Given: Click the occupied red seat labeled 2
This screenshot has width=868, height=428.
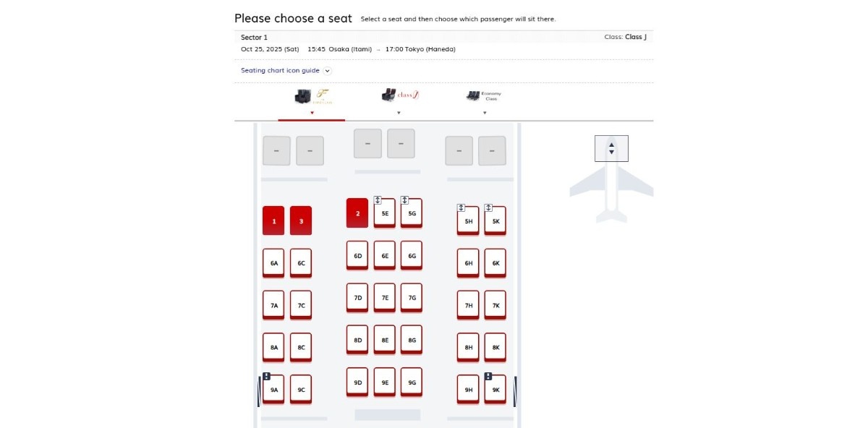Looking at the screenshot, I should pyautogui.click(x=357, y=213).
